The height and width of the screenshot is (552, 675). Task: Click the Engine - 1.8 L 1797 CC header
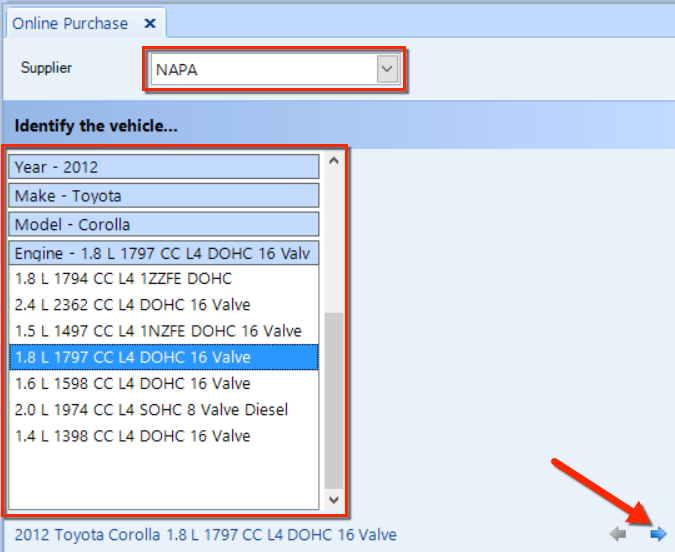coord(164,253)
